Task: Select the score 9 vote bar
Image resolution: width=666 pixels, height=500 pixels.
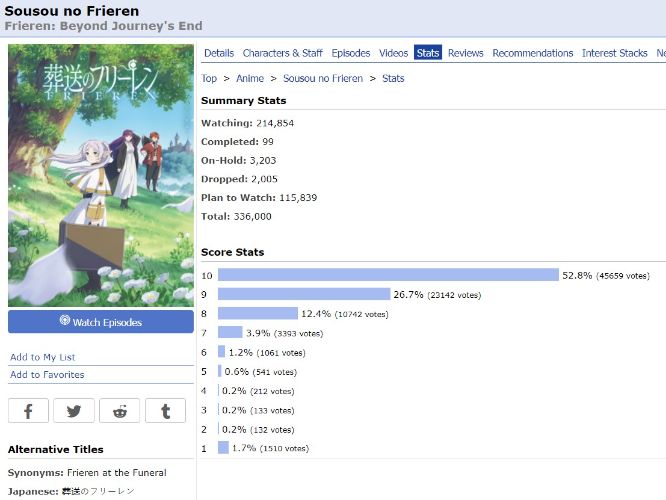Action: (x=304, y=294)
